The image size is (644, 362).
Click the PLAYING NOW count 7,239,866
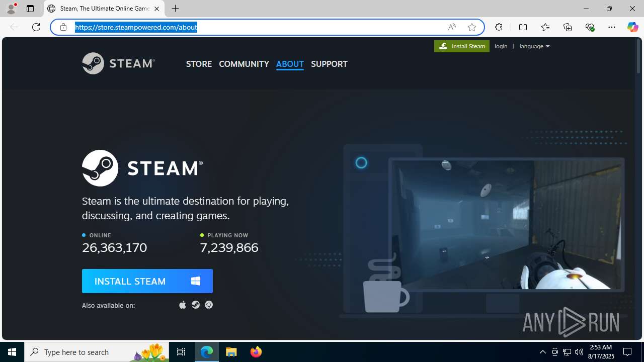click(229, 247)
